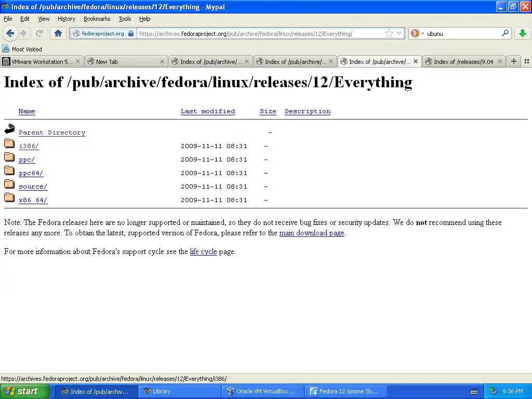
Task: Open a new tab with the plus button
Action: pos(514,61)
